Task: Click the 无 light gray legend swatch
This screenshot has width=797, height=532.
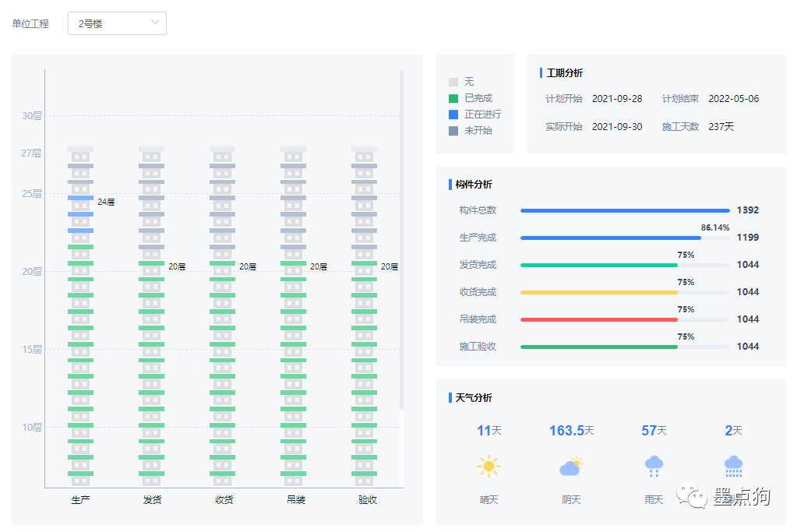Action: click(x=453, y=82)
